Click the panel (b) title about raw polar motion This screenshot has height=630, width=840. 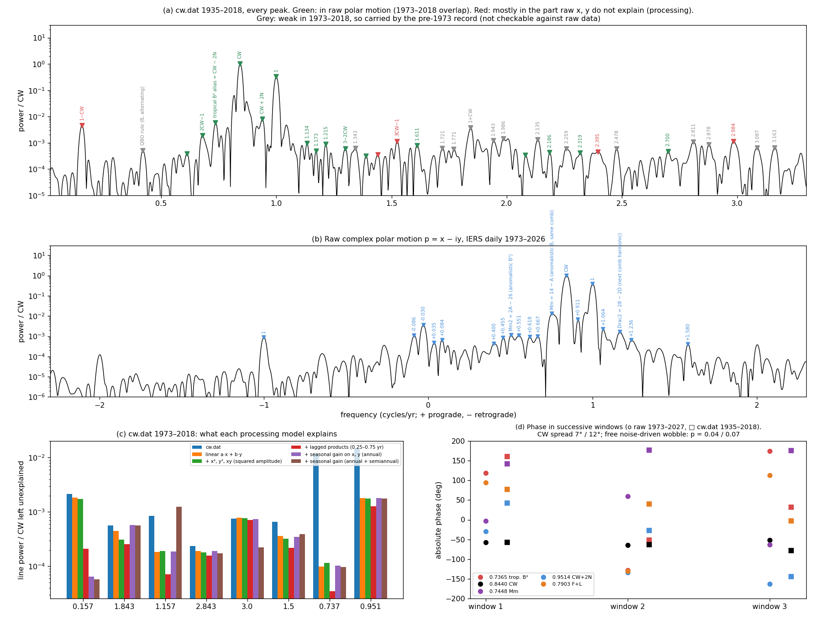(x=428, y=239)
